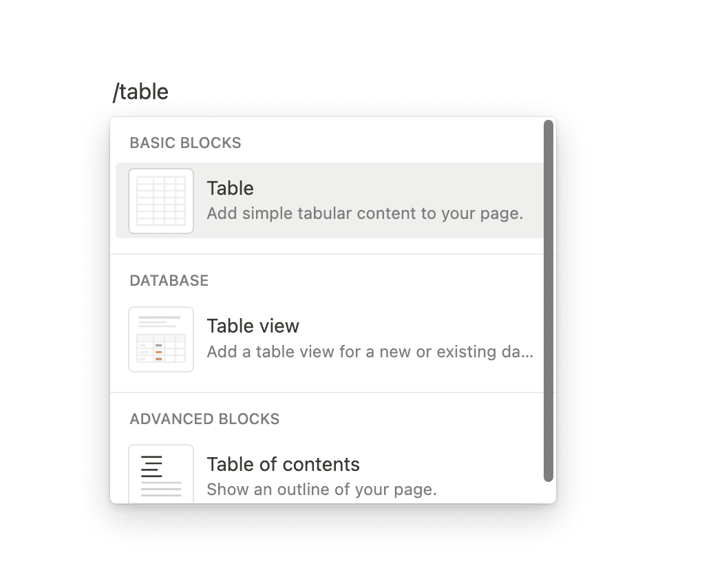The image size is (702, 588).
Task: Select the grid icon under BASIC BLOCKS
Action: pyautogui.click(x=160, y=200)
